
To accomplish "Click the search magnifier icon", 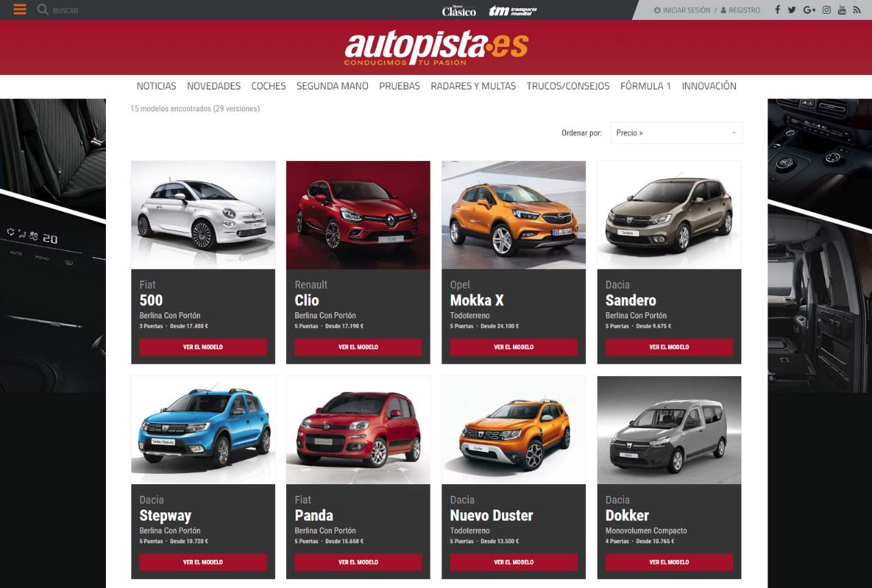I will [x=43, y=10].
